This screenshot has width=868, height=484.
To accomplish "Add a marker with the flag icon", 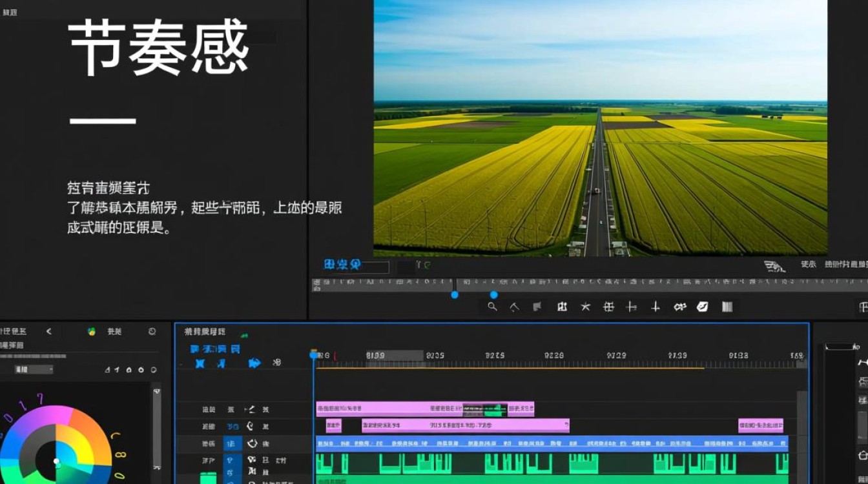I will (537, 307).
